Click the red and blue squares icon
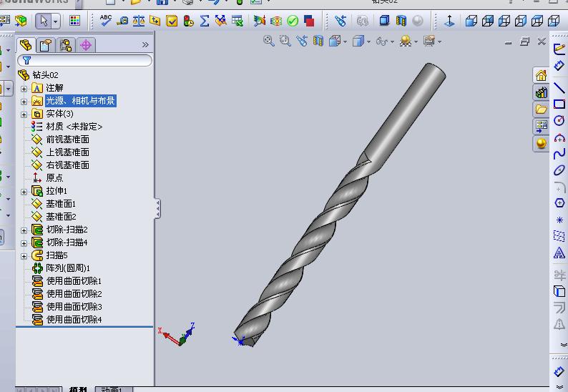The image size is (568, 392). (x=309, y=21)
